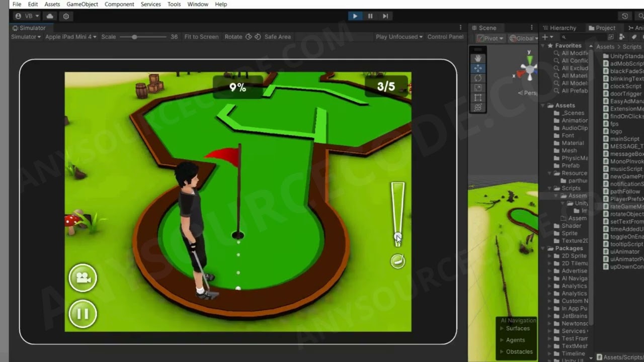Toggle perspective mode label in Scene

528,93
